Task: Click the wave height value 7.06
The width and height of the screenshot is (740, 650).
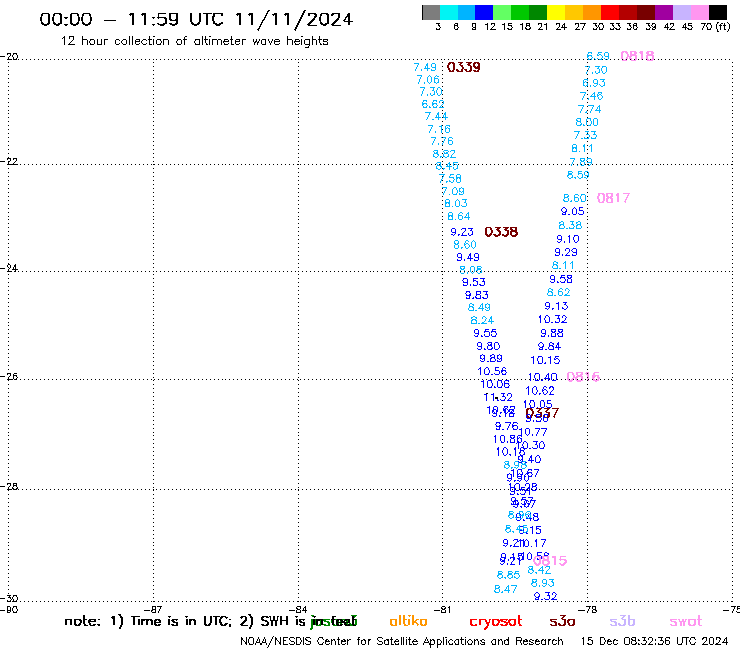Action: [428, 80]
